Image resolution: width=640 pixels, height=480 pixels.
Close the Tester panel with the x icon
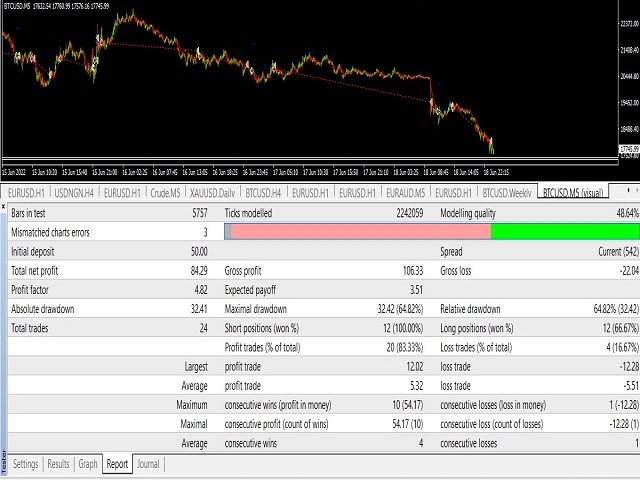[x=3, y=207]
